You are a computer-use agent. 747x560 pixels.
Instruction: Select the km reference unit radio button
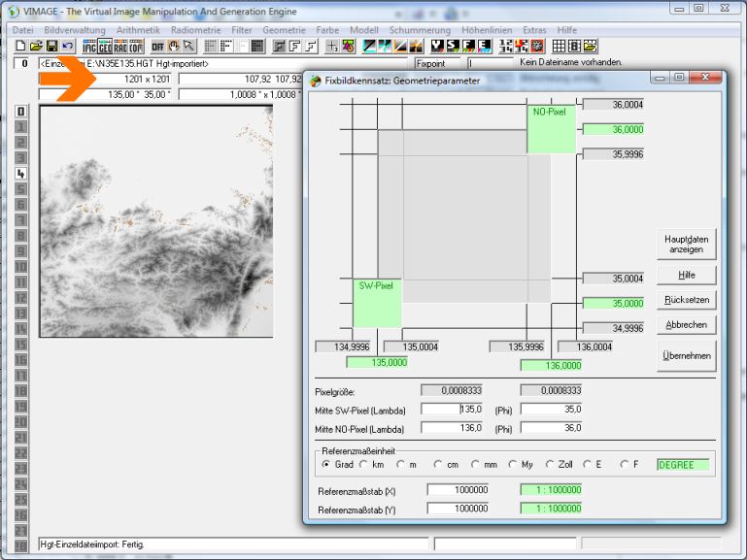[360, 464]
